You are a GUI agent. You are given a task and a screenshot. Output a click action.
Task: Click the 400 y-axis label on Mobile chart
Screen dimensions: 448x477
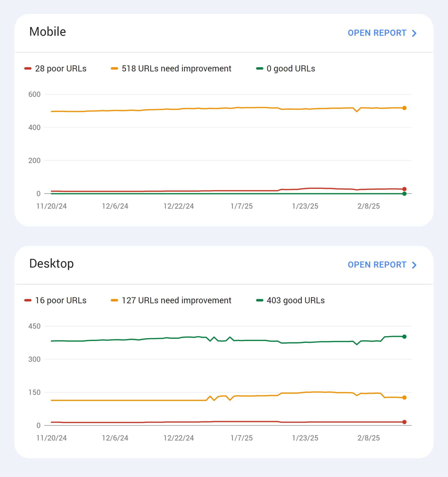point(34,128)
